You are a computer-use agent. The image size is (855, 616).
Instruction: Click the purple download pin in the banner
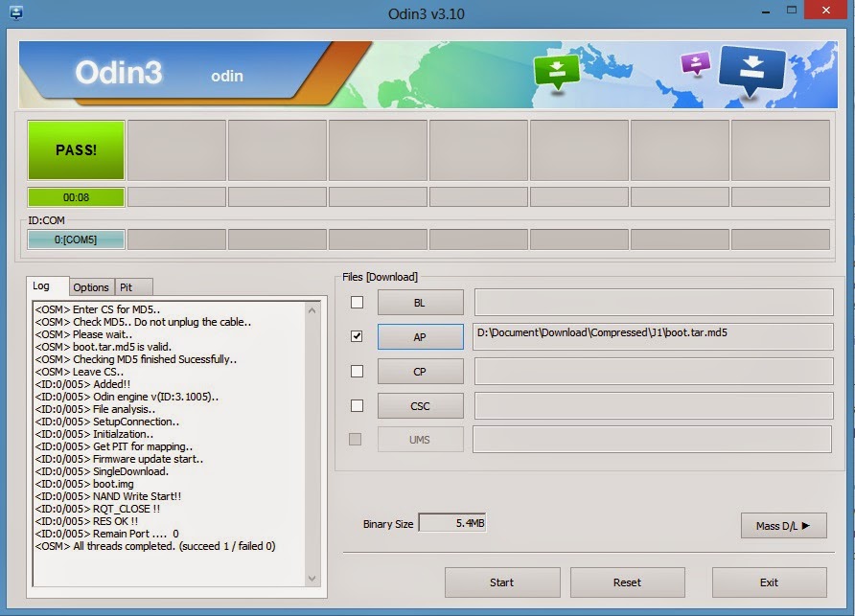coord(696,63)
